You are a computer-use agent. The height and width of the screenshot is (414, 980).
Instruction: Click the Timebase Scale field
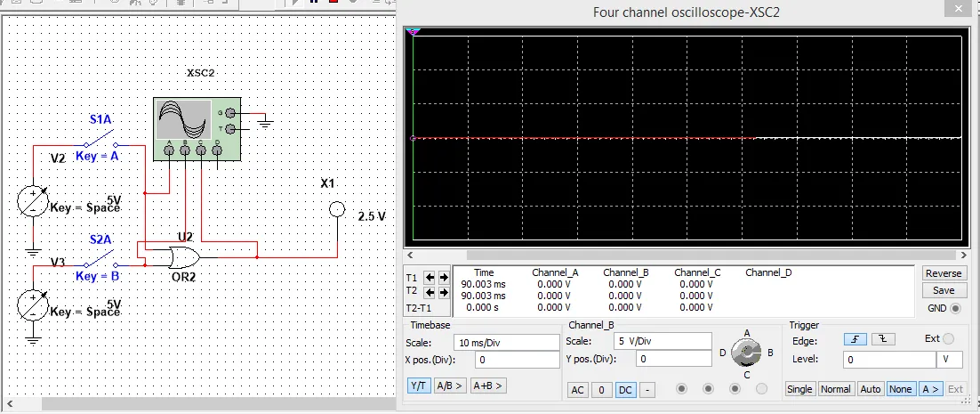504,342
